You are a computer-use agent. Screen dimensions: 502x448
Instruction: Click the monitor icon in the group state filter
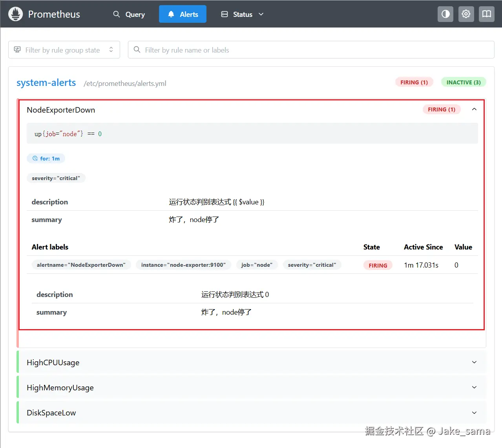pyautogui.click(x=17, y=49)
